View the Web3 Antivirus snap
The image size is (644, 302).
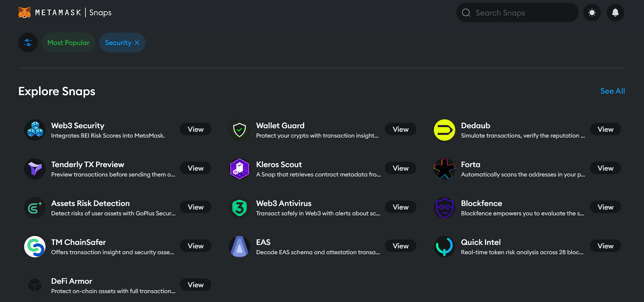[401, 207]
